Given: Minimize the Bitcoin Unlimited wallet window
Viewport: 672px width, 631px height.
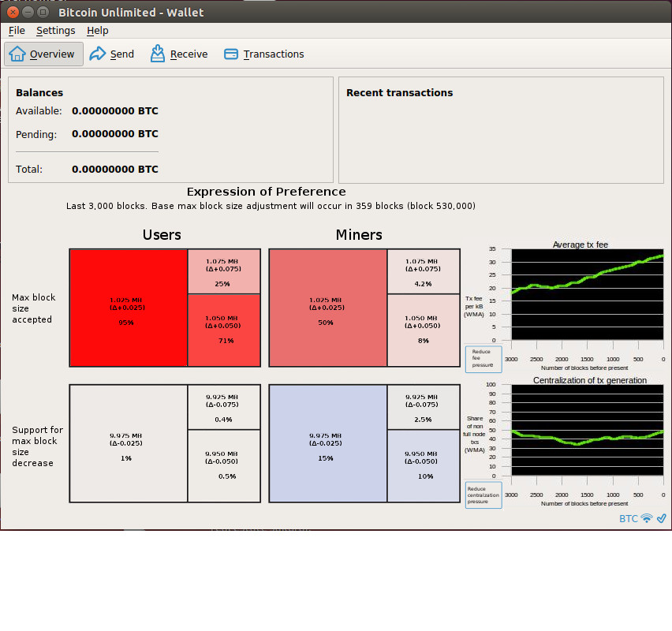Looking at the screenshot, I should coord(28,12).
